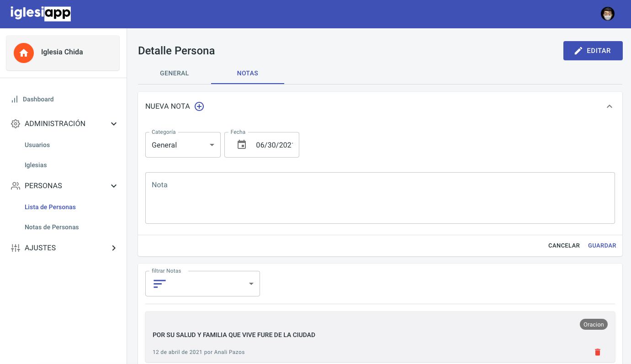Click the NUEVA NOTA label

pyautogui.click(x=168, y=106)
